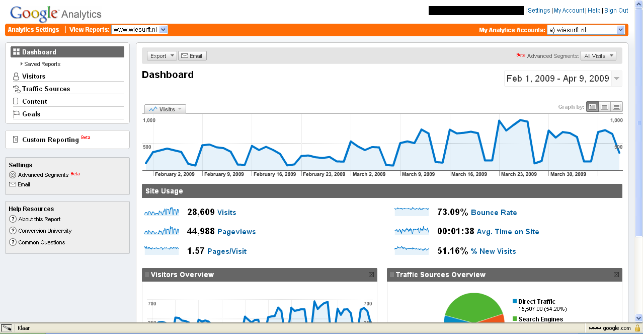Click the Direct Traffic legend label
Viewport: 644px width, 334px height.
coord(537,302)
